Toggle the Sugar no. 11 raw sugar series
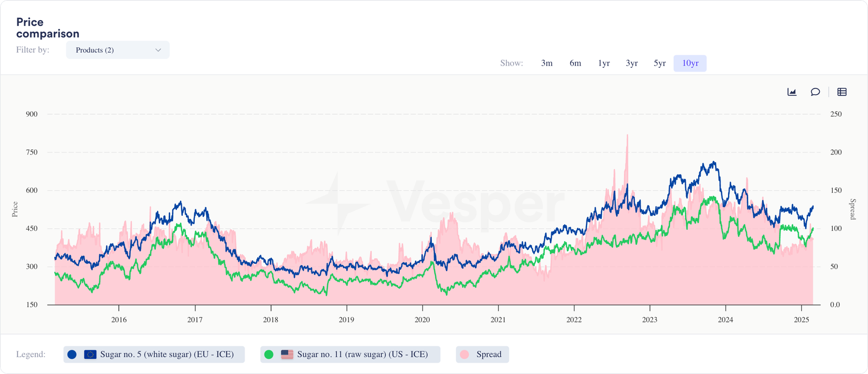 [350, 354]
